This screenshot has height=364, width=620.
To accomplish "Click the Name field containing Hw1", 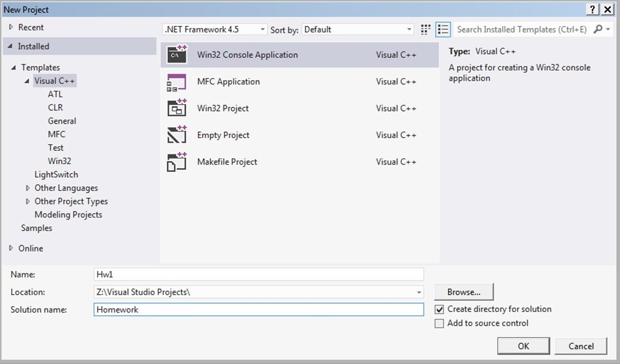I will [259, 274].
